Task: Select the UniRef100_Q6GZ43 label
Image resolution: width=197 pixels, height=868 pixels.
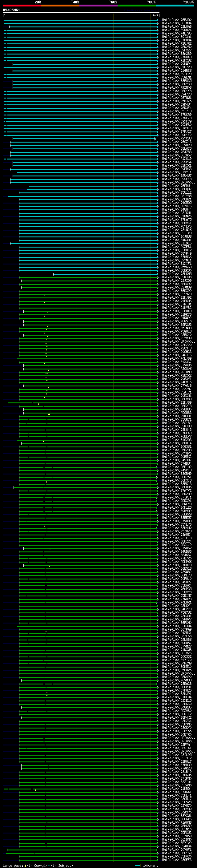Action: (177, 142)
